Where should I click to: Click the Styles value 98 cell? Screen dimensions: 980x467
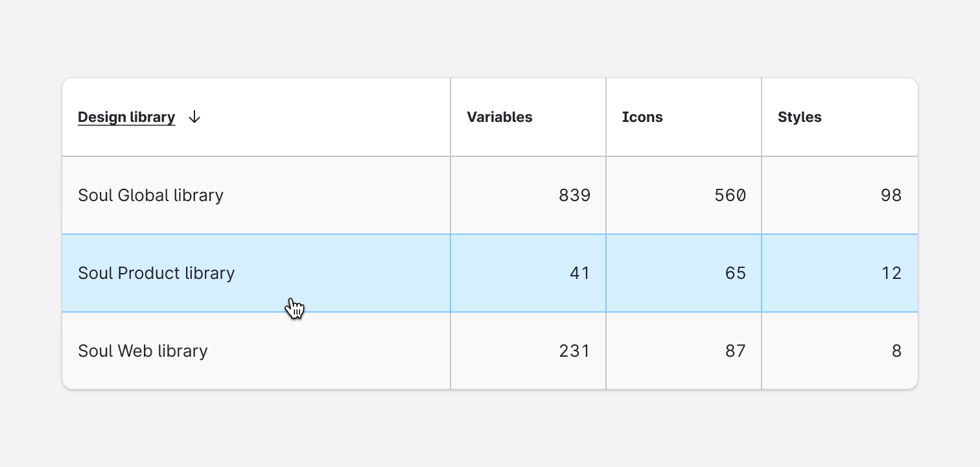click(892, 195)
